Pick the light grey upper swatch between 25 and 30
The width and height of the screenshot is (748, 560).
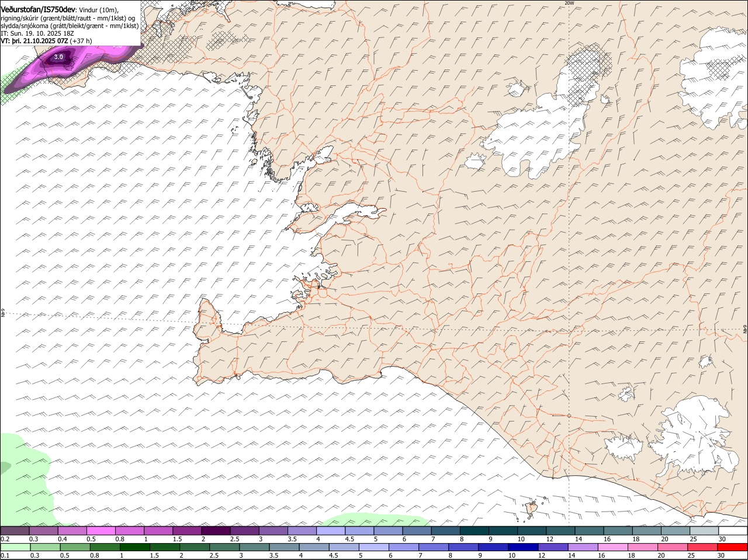coord(704,531)
